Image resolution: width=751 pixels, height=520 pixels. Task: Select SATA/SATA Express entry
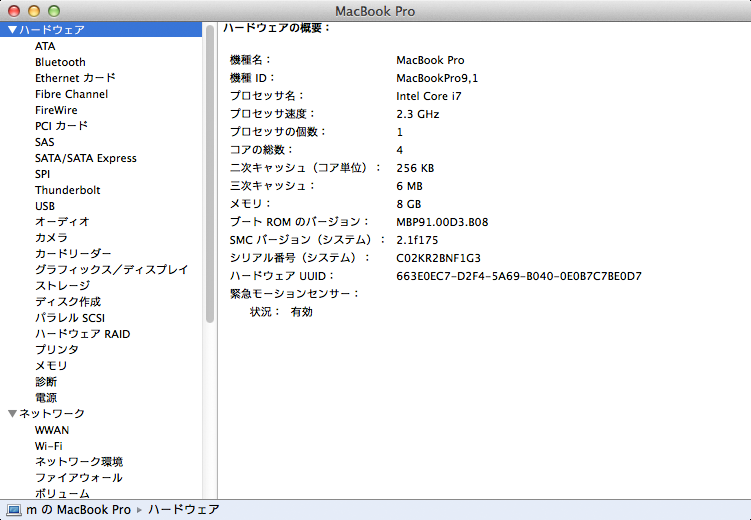[85, 158]
